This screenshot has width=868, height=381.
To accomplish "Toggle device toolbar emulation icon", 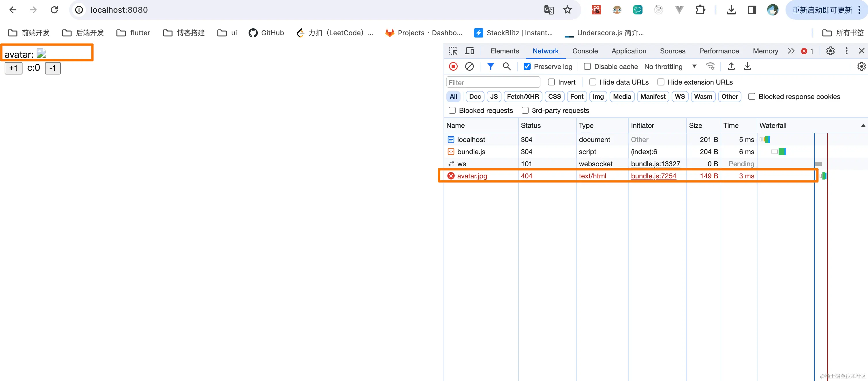I will coord(469,51).
